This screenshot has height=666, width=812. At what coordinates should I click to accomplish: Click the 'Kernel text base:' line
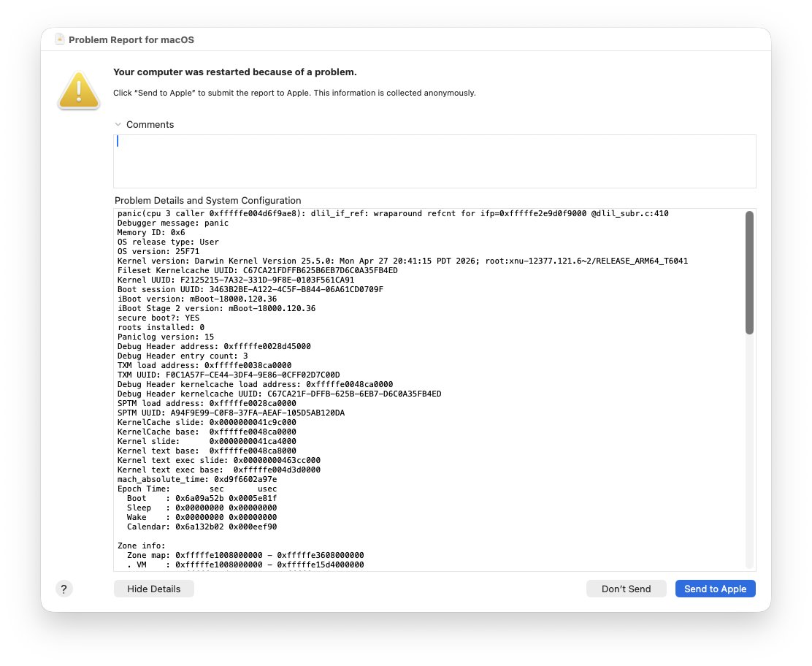[207, 451]
